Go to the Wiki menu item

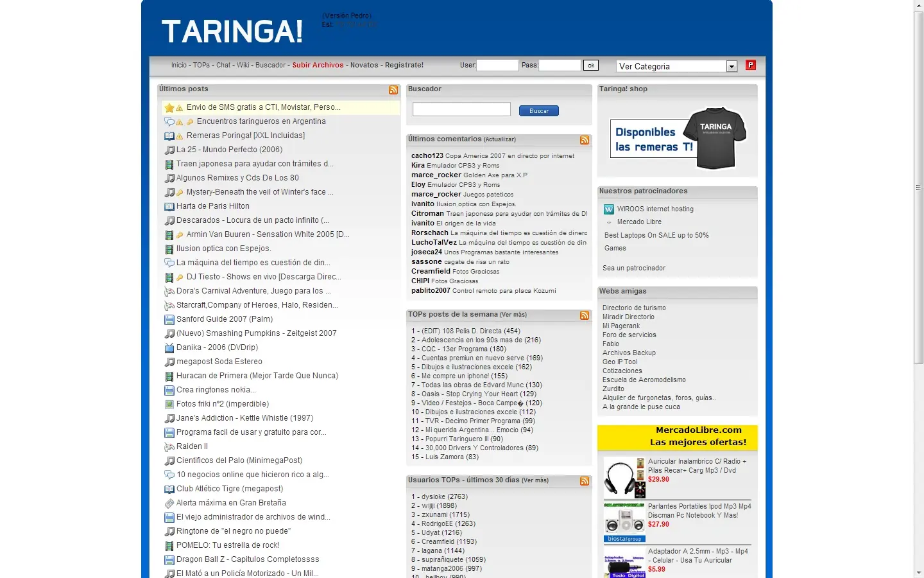point(243,66)
